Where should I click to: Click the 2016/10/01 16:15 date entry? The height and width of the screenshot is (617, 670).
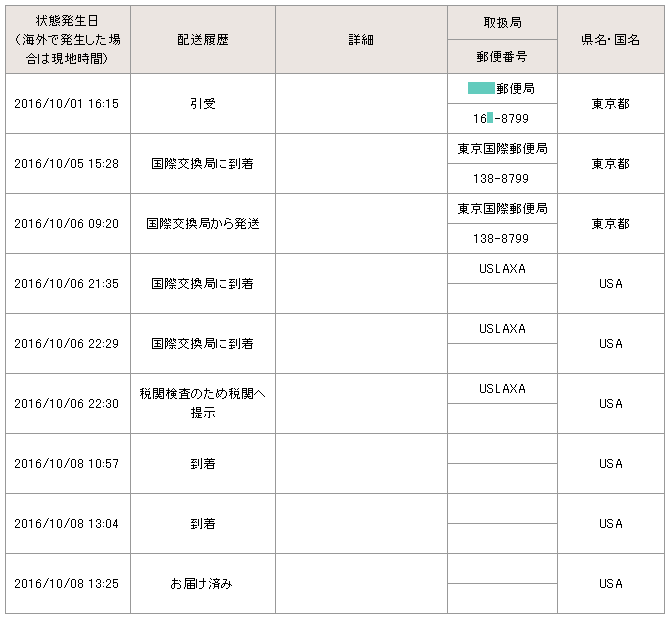(67, 103)
